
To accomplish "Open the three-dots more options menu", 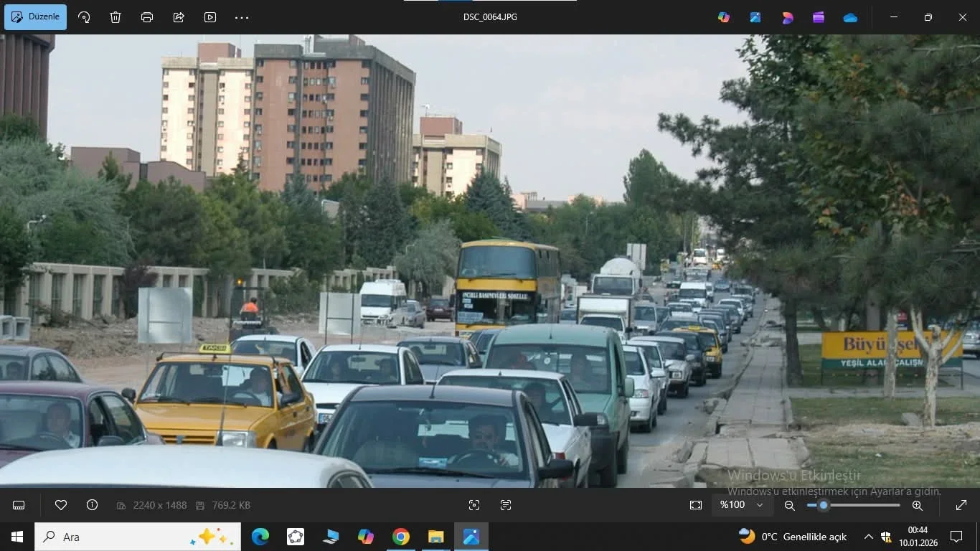I will (x=242, y=17).
